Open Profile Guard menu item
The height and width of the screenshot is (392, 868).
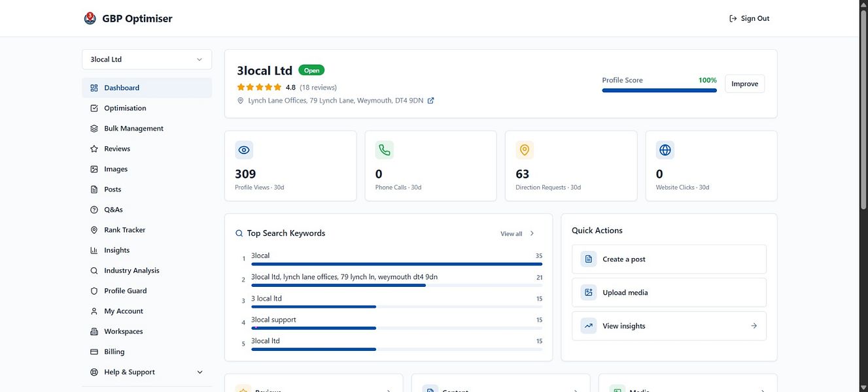[x=147, y=290]
